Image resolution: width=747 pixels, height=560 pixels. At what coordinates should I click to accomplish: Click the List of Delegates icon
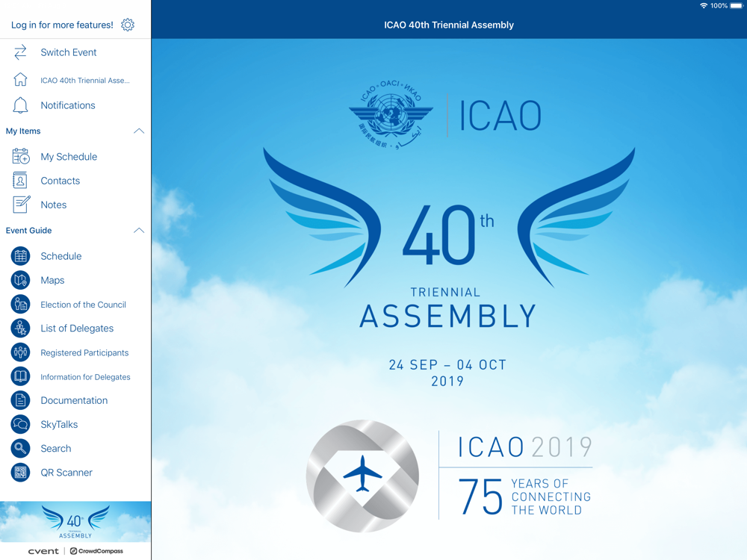click(20, 328)
